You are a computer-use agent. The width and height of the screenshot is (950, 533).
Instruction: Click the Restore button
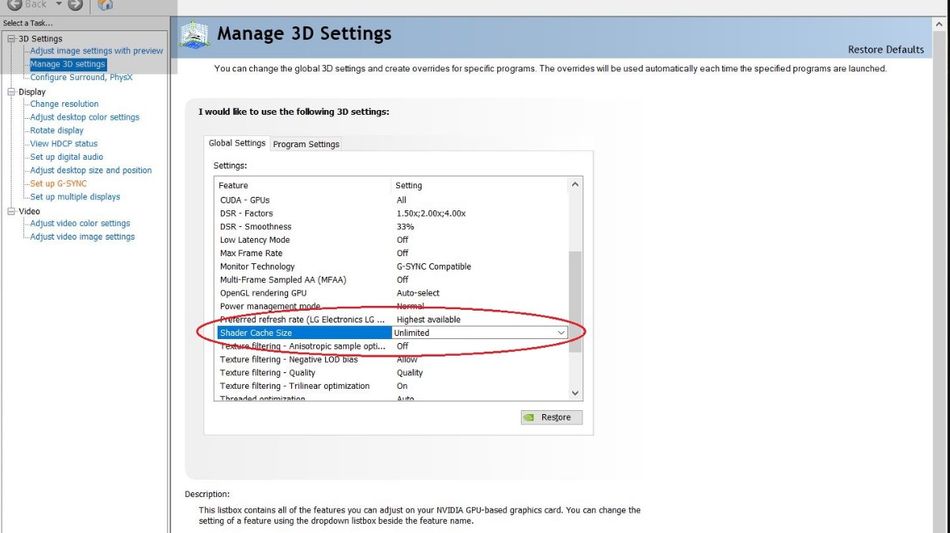tap(551, 417)
